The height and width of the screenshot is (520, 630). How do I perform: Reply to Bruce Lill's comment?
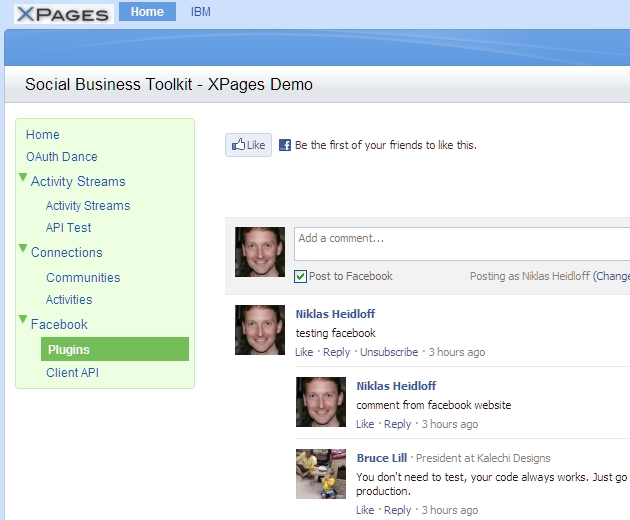[x=398, y=510]
